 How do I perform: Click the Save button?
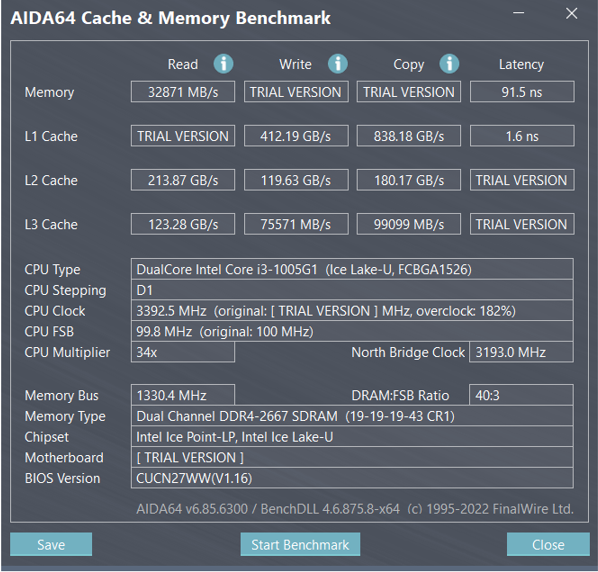click(x=51, y=544)
